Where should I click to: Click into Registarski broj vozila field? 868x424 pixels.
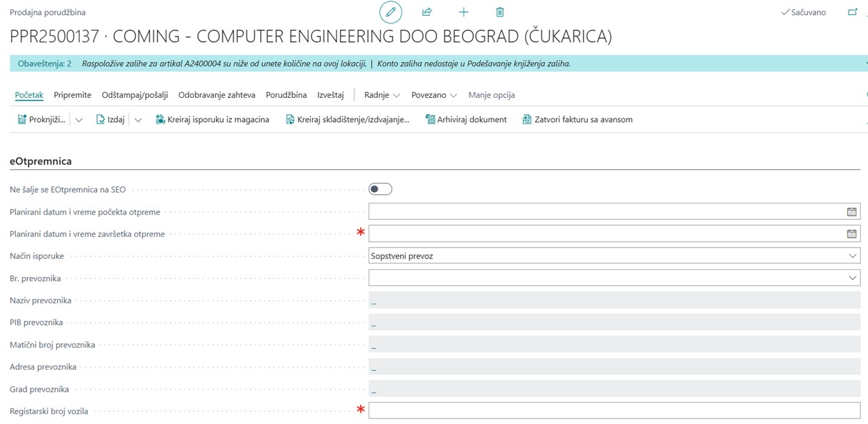click(614, 410)
